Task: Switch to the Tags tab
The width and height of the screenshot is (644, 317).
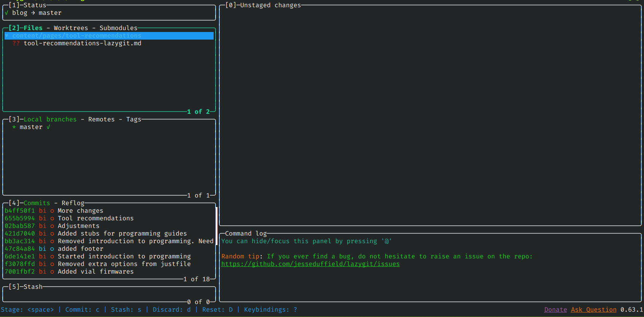Action: tap(134, 119)
